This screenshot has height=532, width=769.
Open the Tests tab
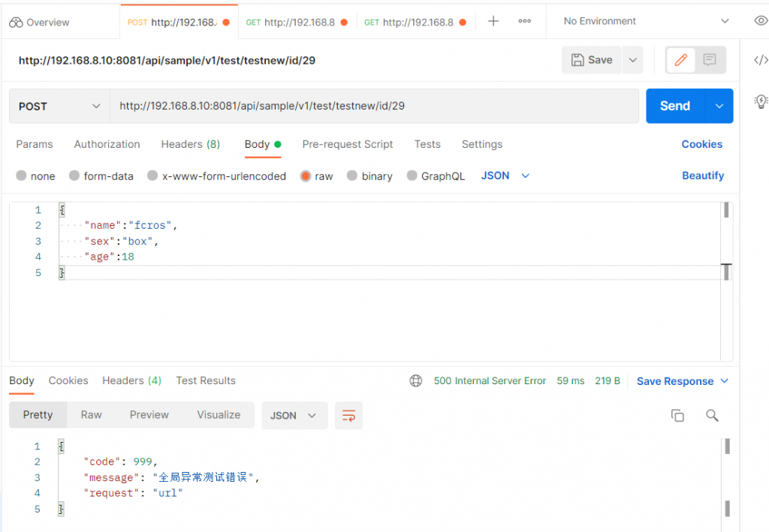427,144
